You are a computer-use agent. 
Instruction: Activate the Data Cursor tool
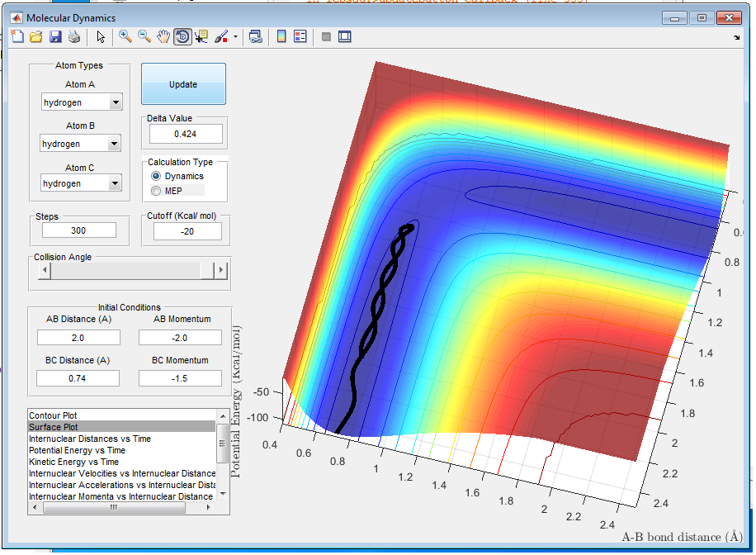pyautogui.click(x=202, y=36)
